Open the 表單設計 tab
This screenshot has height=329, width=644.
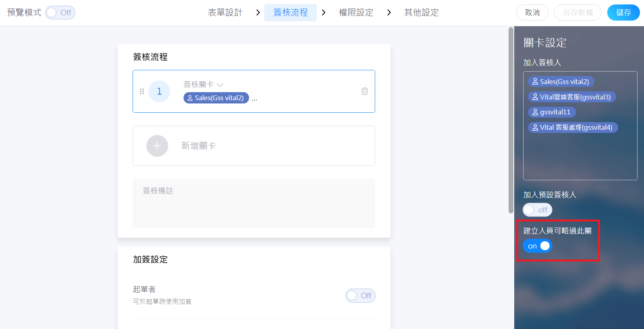225,13
